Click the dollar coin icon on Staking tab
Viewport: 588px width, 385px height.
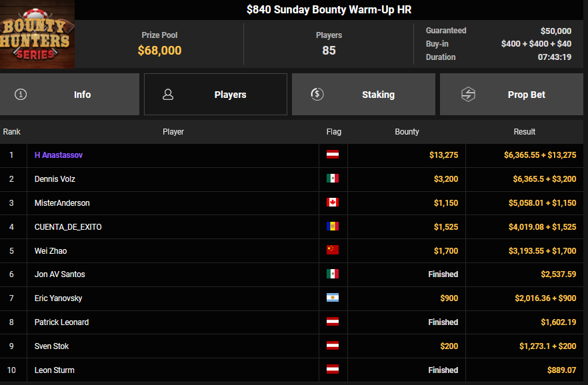click(317, 95)
